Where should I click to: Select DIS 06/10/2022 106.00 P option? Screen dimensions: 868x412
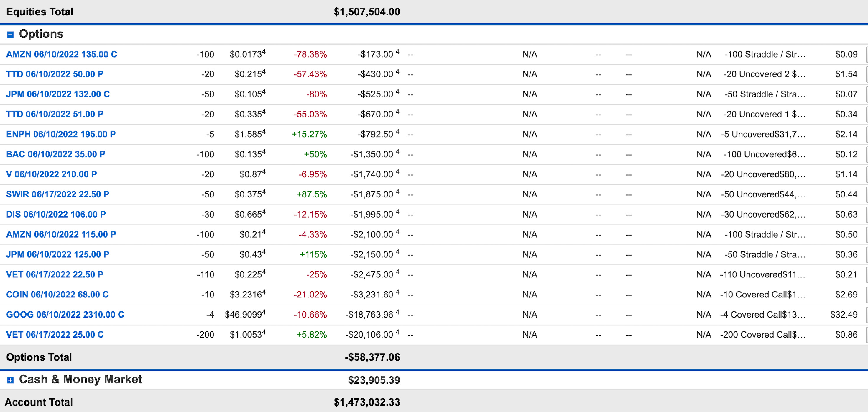[x=56, y=215]
